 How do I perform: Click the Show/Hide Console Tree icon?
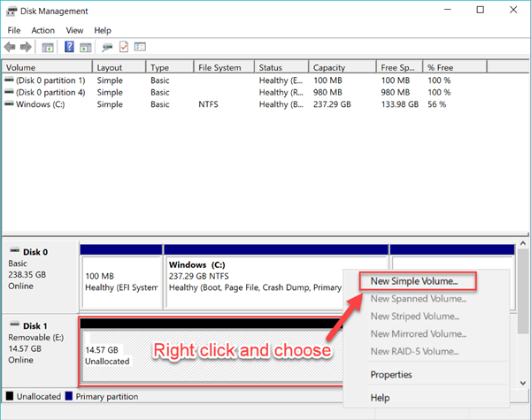pos(48,47)
